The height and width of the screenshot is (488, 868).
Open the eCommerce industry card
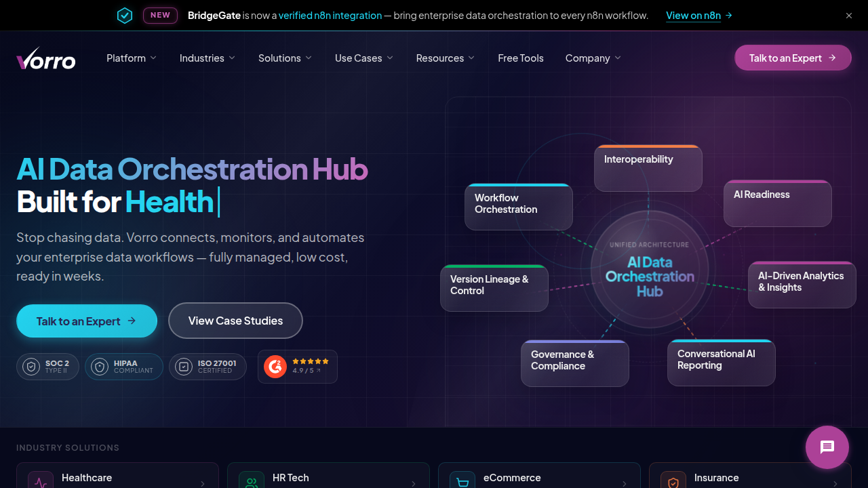tap(539, 475)
